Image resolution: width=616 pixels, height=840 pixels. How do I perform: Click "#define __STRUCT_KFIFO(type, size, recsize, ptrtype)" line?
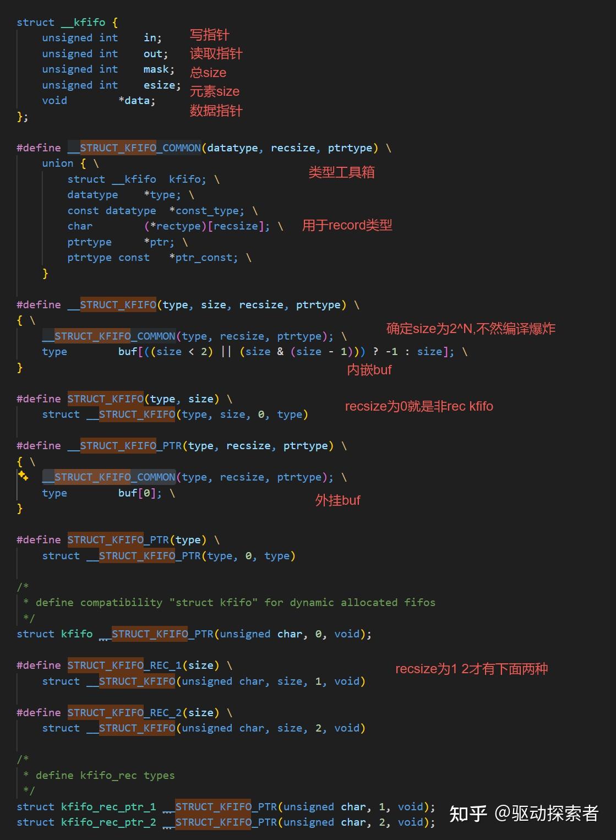click(x=188, y=305)
